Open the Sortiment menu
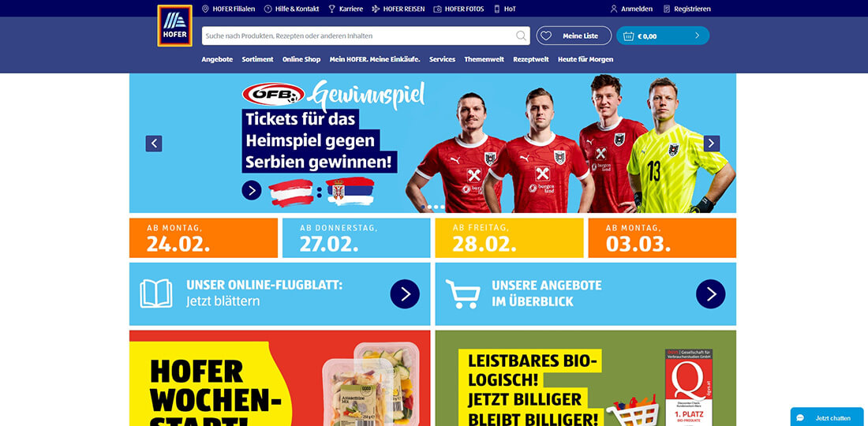Screen dimensions: 868x426 257,59
